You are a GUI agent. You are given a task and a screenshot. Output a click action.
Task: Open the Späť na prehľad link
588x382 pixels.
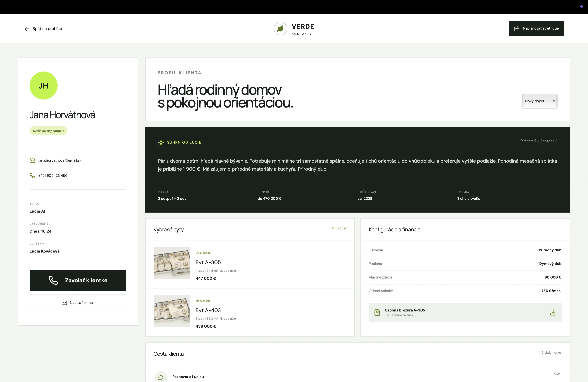point(43,29)
